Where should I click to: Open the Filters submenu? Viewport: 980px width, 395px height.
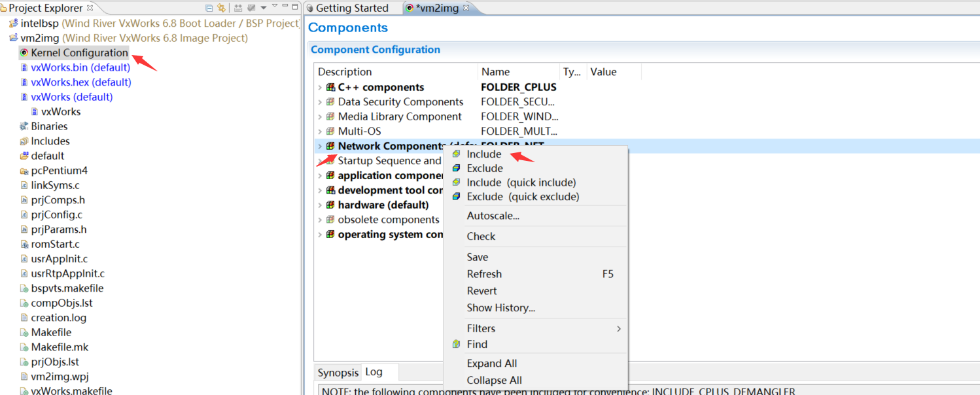pos(536,328)
